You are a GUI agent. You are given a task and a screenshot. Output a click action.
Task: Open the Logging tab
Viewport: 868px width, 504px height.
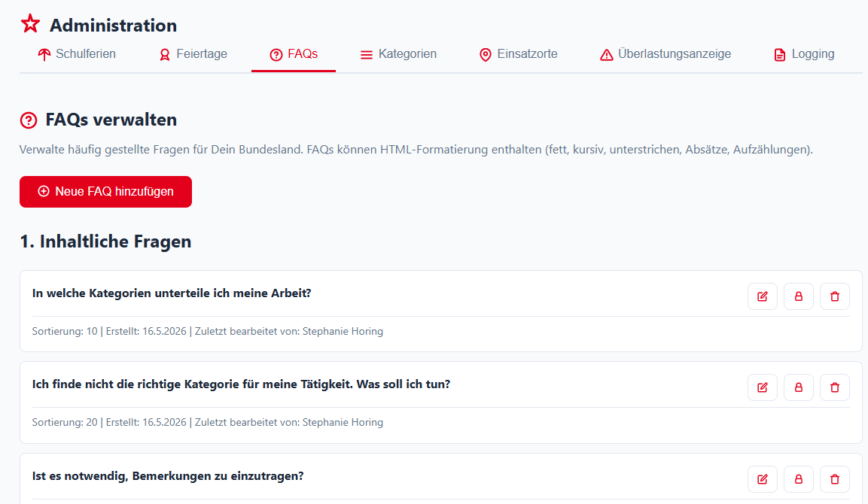tap(804, 54)
